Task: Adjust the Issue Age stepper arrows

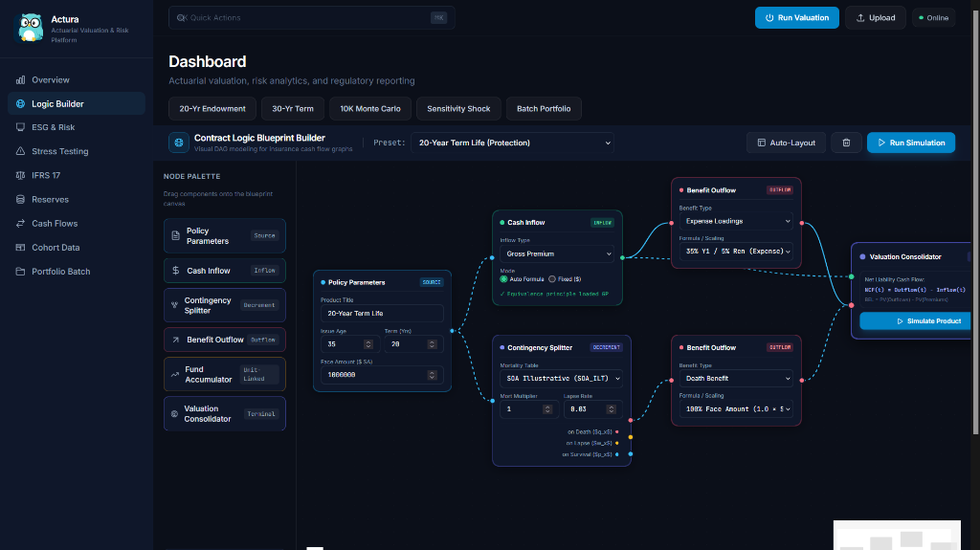Action: point(368,344)
